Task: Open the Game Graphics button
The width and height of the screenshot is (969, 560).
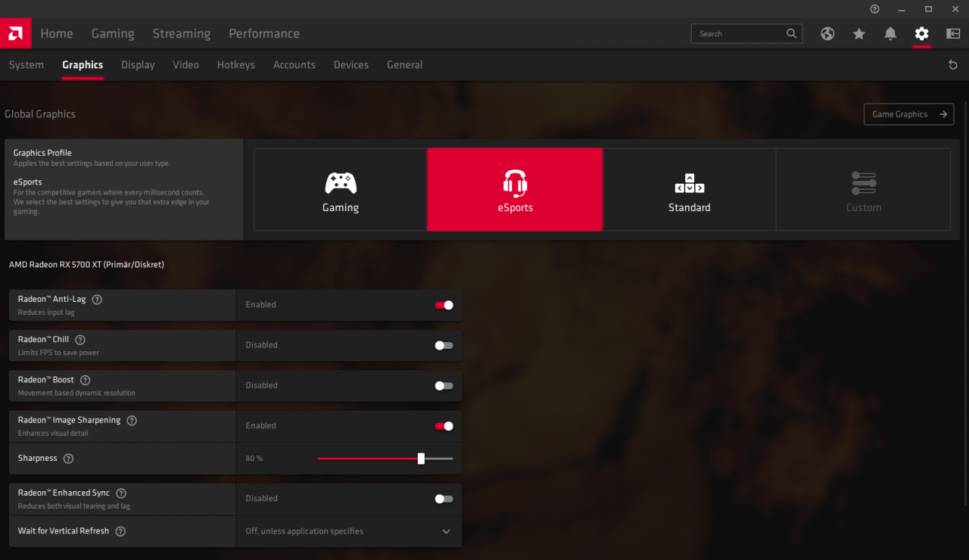Action: (x=908, y=114)
